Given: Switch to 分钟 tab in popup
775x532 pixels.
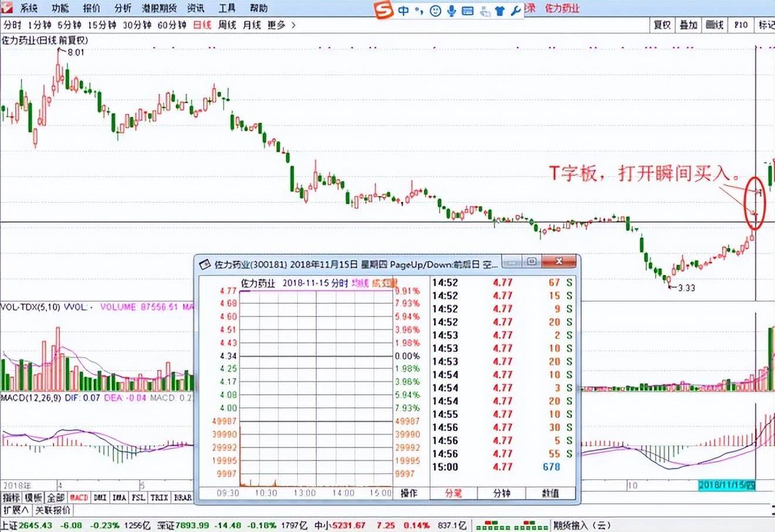Looking at the screenshot, I should click(501, 493).
